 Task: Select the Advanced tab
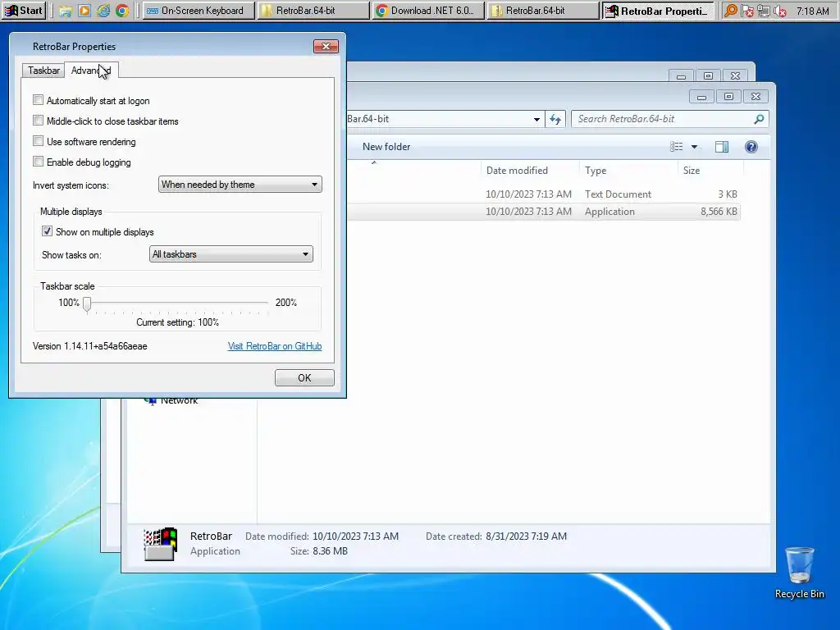point(91,71)
